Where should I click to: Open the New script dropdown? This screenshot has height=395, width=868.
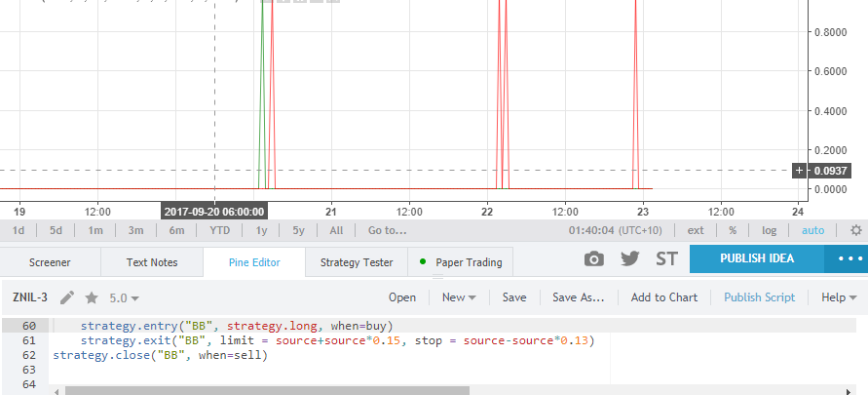pos(459,297)
